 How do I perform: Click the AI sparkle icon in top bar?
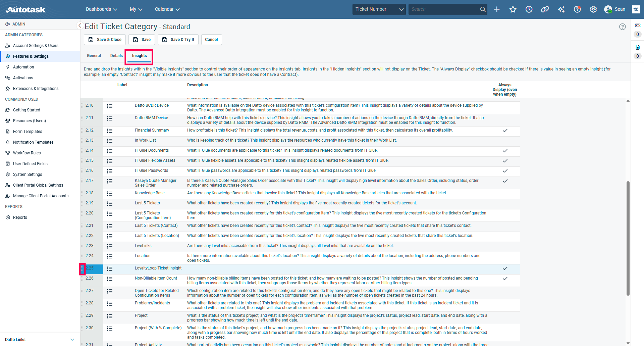point(561,9)
